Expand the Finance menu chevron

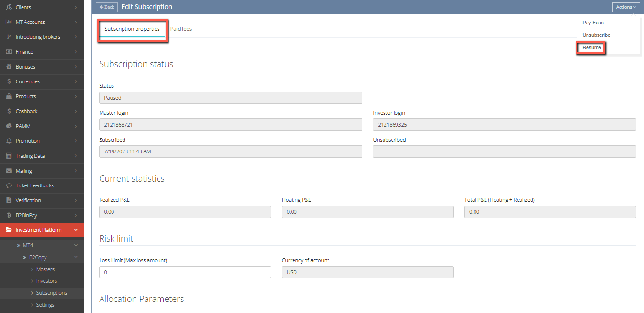pyautogui.click(x=76, y=52)
